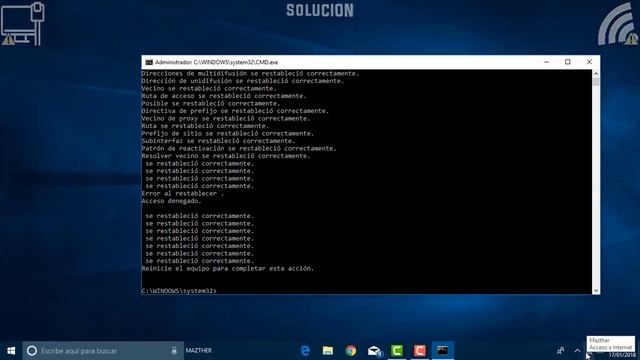The image size is (640, 360).
Task: Open the taskbar date and clock
Action: (623, 354)
